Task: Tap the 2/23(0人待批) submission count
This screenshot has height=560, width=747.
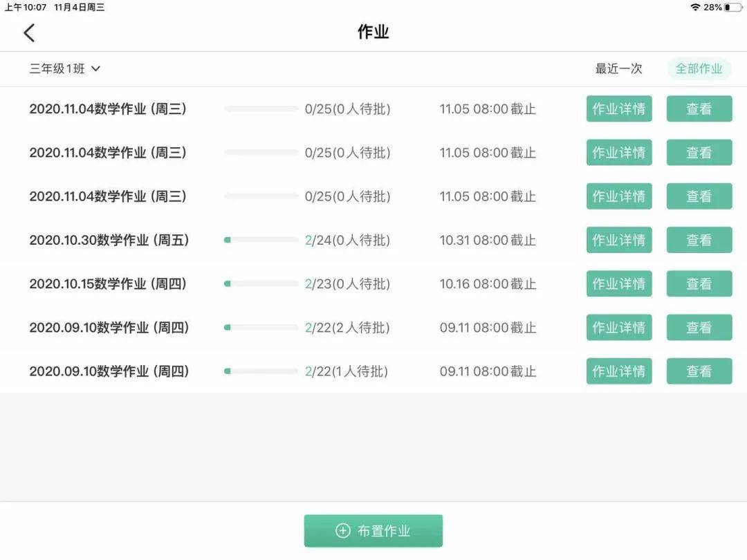Action: click(347, 284)
